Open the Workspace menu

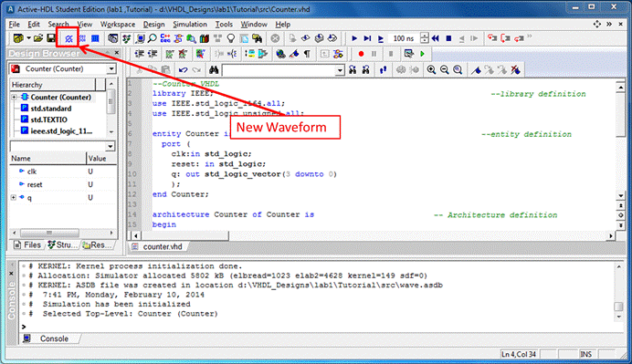(x=118, y=25)
